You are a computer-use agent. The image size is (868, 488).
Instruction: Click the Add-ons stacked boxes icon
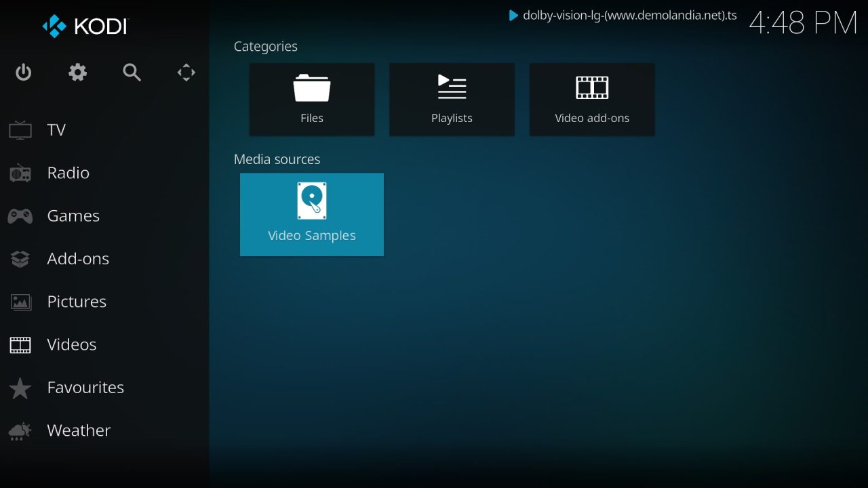pyautogui.click(x=20, y=258)
